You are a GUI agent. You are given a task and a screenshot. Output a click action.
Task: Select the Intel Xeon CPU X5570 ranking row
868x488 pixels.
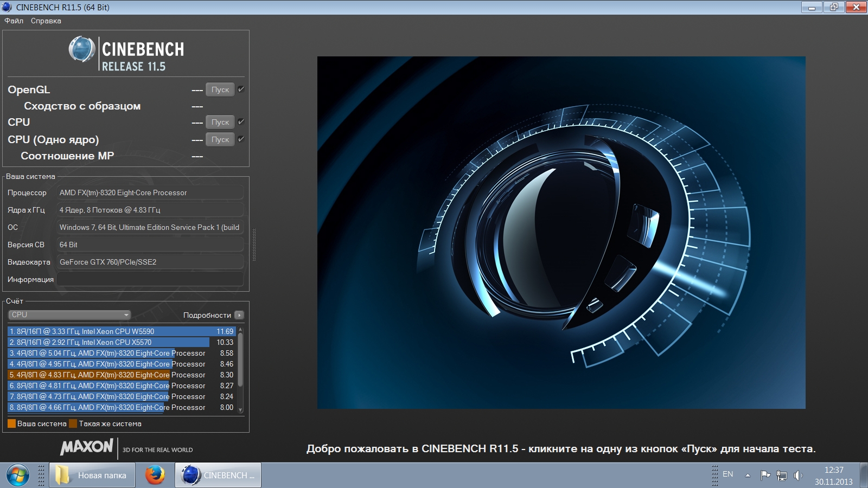[x=121, y=342]
